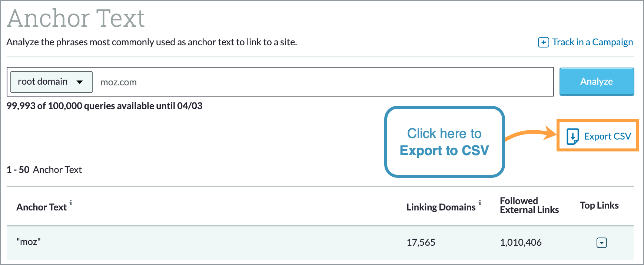
Task: Click the Export CSV link text
Action: click(607, 136)
